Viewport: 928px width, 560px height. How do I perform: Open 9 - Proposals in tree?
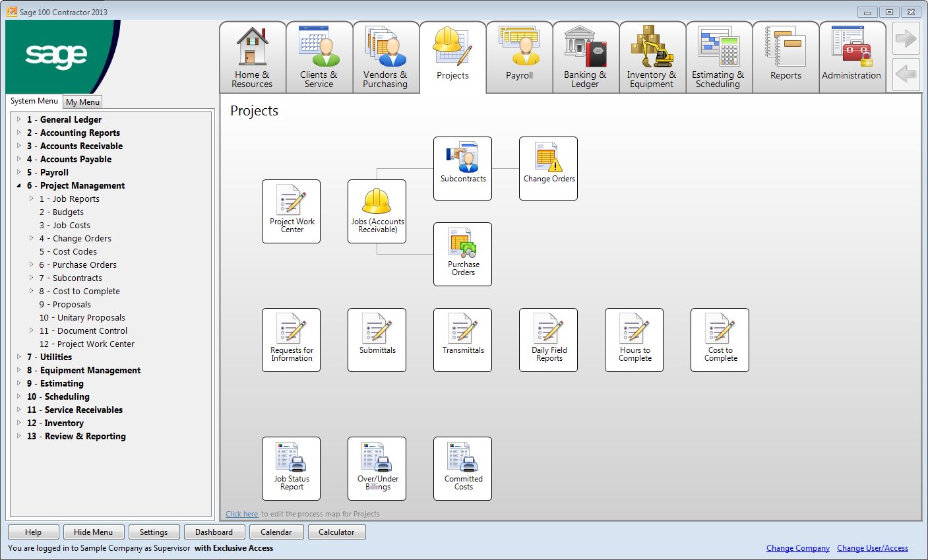click(65, 304)
